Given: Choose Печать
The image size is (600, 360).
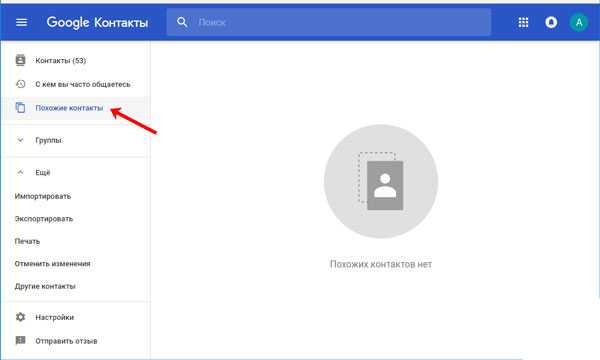Looking at the screenshot, I should click(x=27, y=241).
